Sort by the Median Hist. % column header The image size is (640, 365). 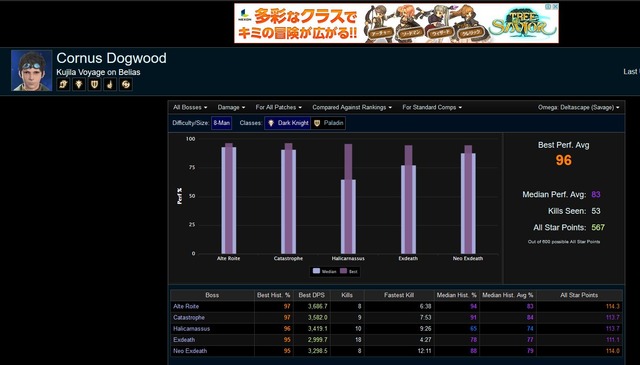[457, 295]
